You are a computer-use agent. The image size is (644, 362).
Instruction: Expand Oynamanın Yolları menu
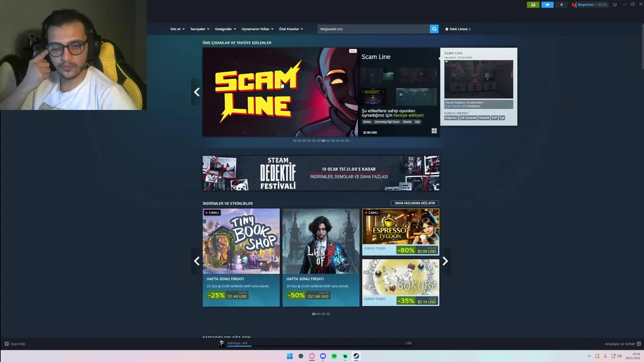pos(258,29)
